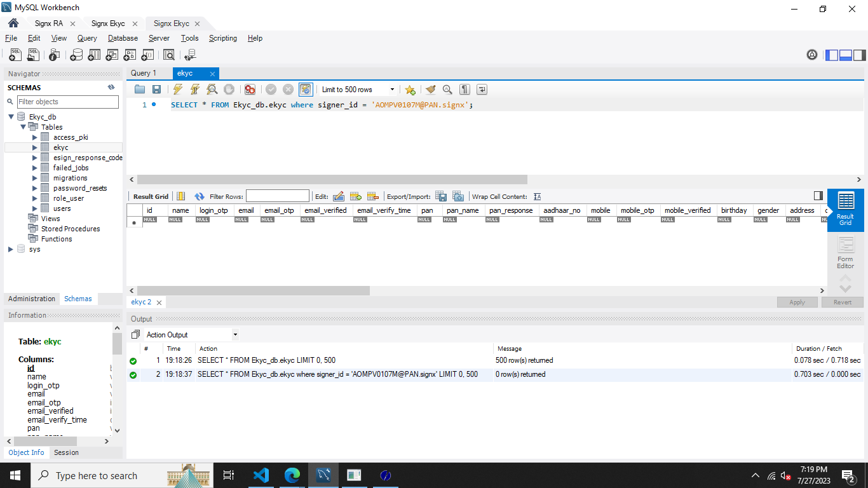Toggle right sidebar panel visibility

[x=859, y=55]
